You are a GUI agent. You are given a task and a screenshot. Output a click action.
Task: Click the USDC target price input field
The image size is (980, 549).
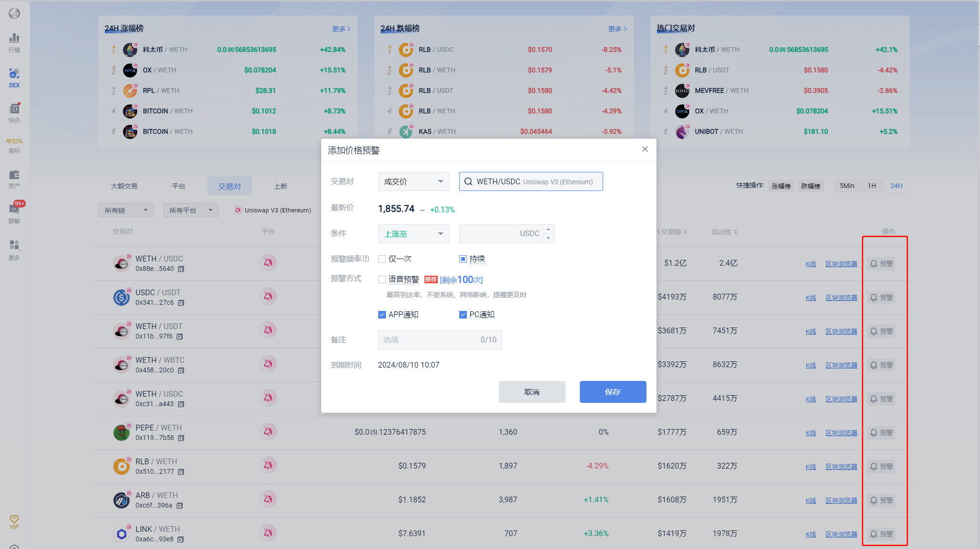click(501, 234)
